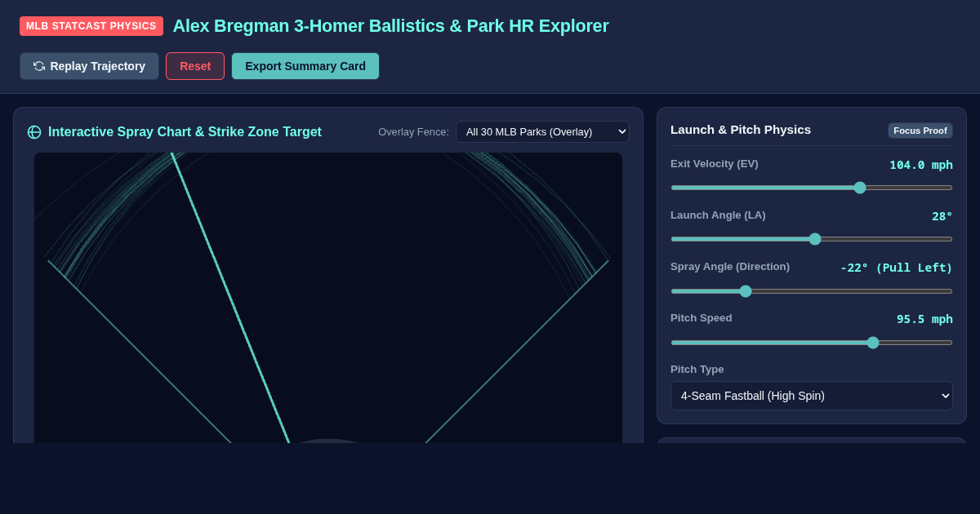Click the Pitch Speed slider handle
This screenshot has width=980, height=514.
click(x=873, y=343)
